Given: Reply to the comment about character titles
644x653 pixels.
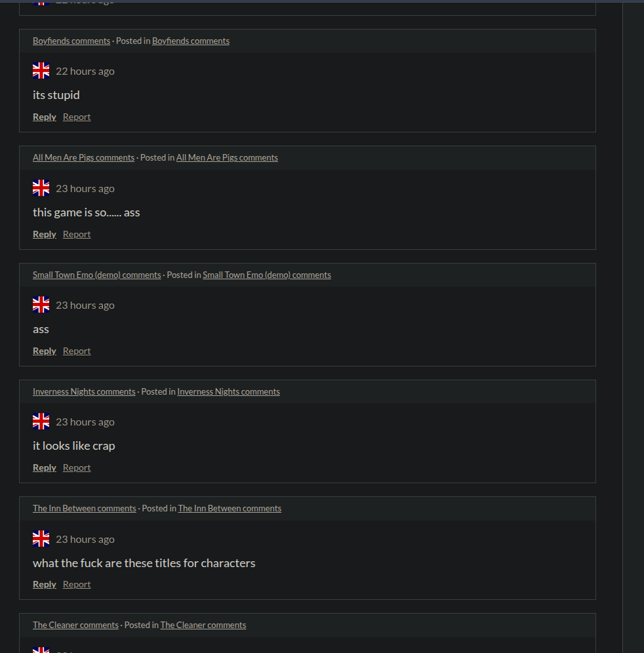Looking at the screenshot, I should click(44, 584).
